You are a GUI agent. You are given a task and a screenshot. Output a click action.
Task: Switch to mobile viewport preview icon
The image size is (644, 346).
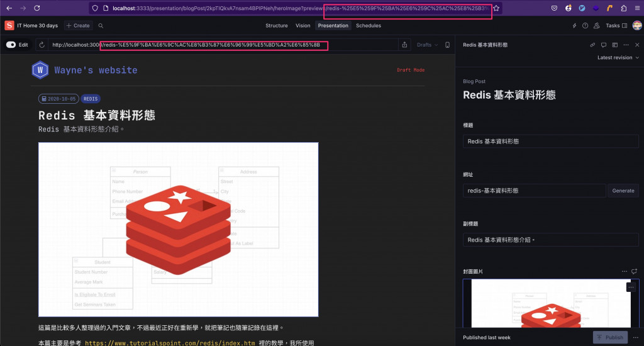(447, 45)
